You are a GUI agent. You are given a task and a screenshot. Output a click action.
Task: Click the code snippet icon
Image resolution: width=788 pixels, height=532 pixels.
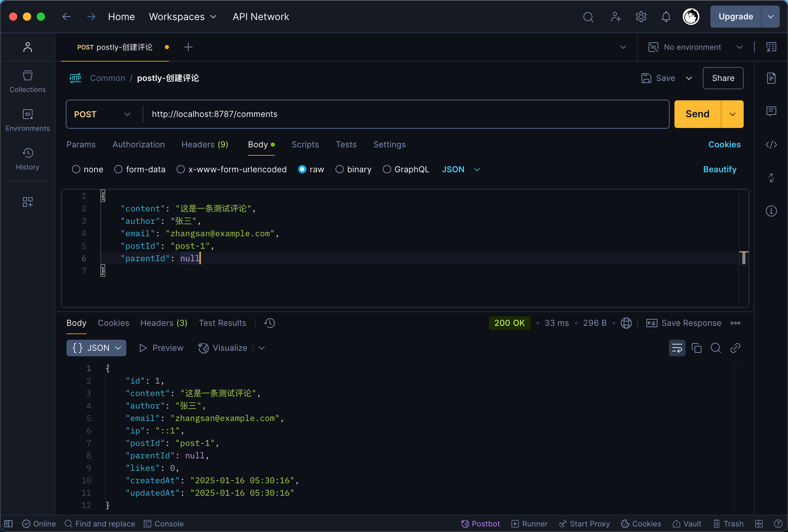[x=771, y=145]
